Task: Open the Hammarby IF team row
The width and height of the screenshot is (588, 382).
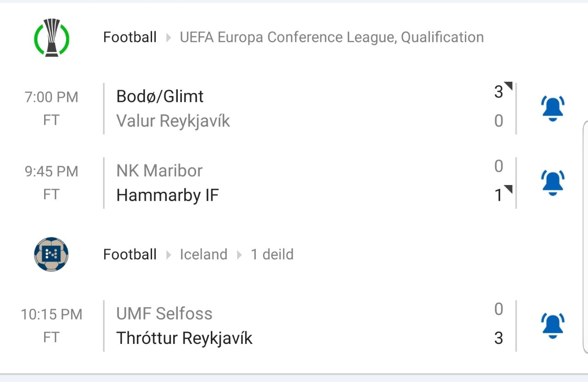Action: (x=168, y=196)
